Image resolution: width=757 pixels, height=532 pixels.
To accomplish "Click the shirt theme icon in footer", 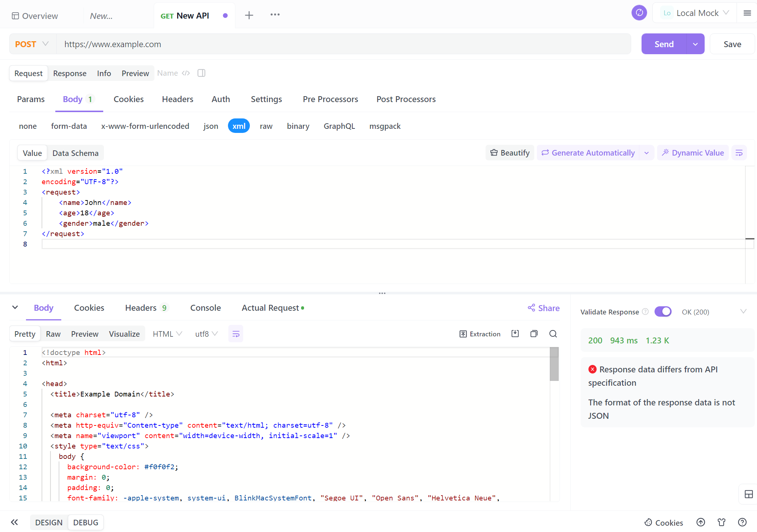I will coord(721,522).
